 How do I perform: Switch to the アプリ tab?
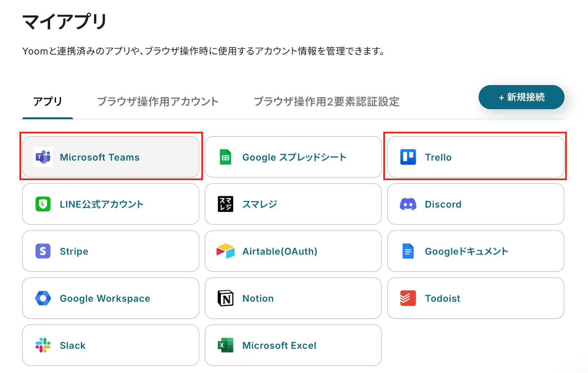48,102
